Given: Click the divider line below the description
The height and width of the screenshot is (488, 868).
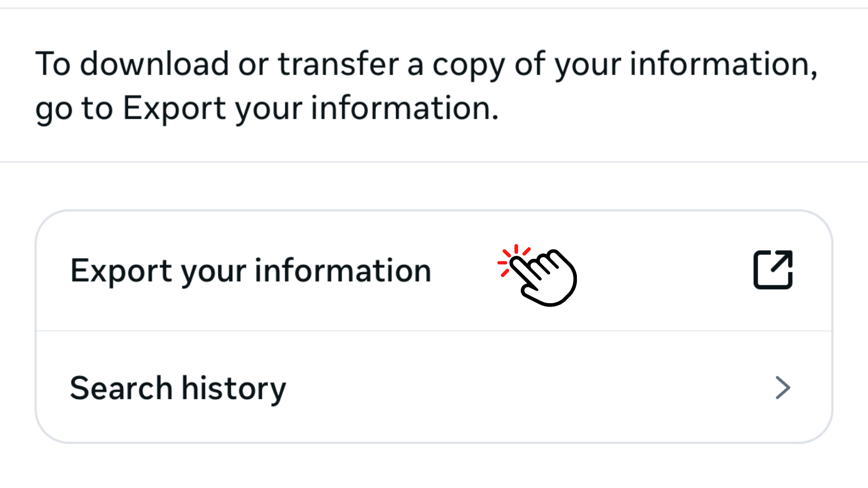Looking at the screenshot, I should [x=434, y=162].
